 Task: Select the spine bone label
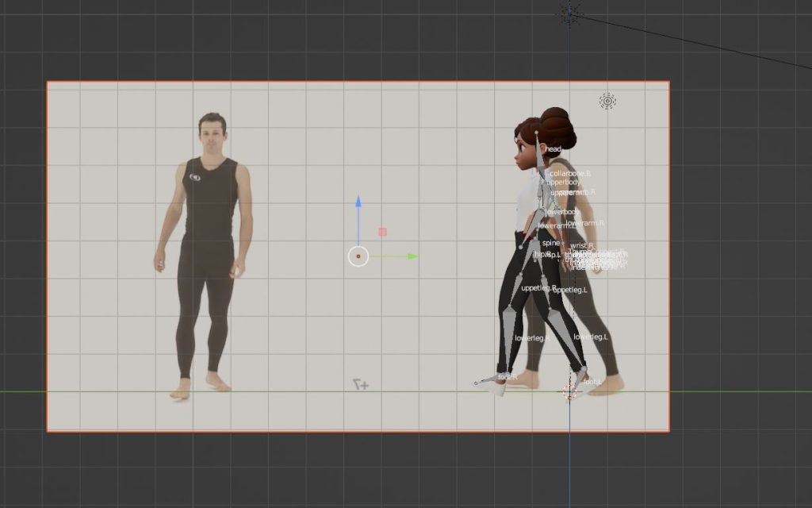pyautogui.click(x=550, y=243)
